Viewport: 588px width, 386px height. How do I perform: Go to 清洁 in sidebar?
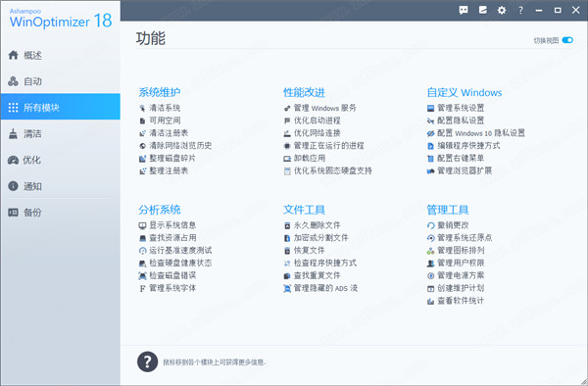[60, 134]
